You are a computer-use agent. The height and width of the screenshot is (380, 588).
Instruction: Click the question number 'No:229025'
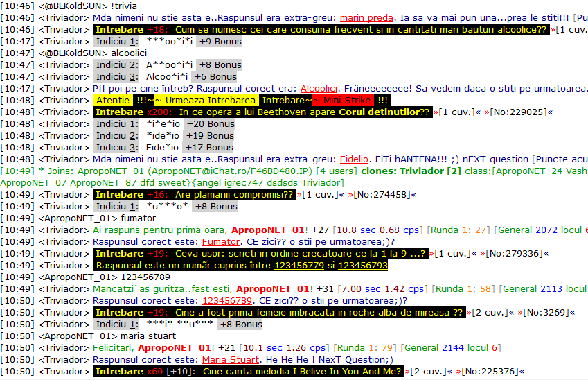click(518, 112)
